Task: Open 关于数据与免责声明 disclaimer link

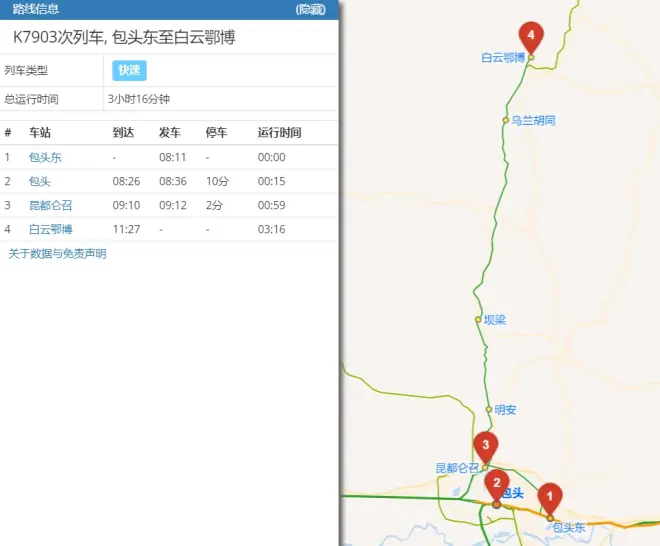Action: 57,254
